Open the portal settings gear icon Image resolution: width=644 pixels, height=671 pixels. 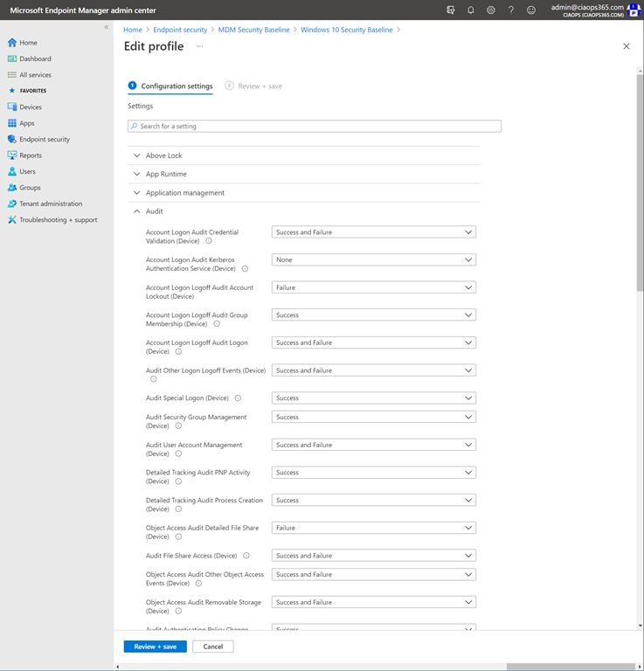(491, 10)
